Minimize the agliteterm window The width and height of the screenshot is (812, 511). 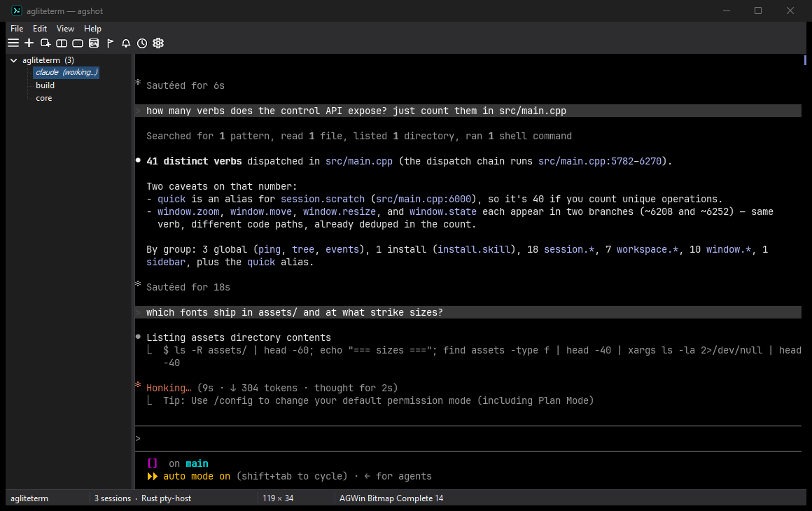(x=727, y=11)
